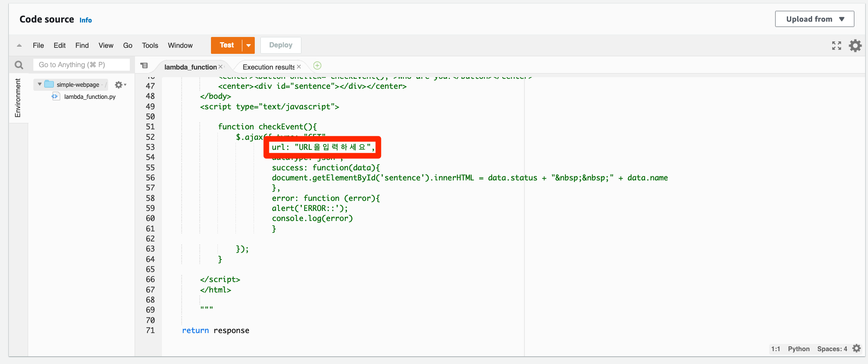The width and height of the screenshot is (868, 364).
Task: Click the function checkEvent() line
Action: click(267, 127)
